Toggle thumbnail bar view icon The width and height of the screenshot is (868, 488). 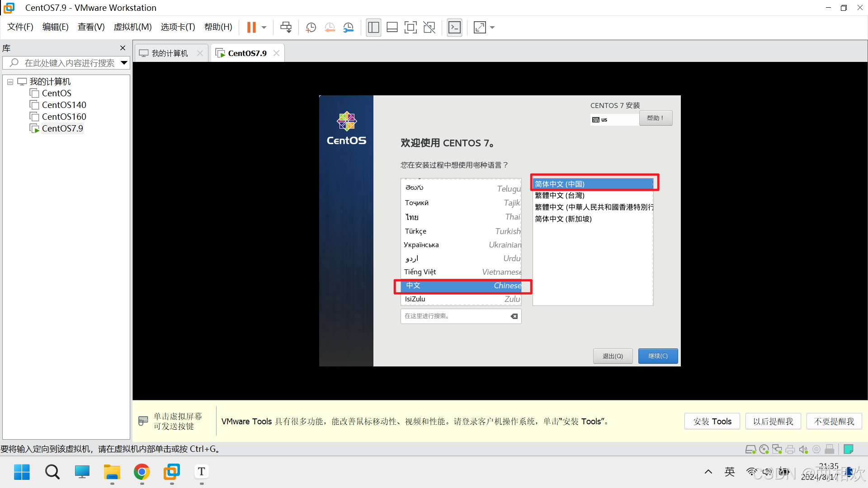pyautogui.click(x=392, y=28)
